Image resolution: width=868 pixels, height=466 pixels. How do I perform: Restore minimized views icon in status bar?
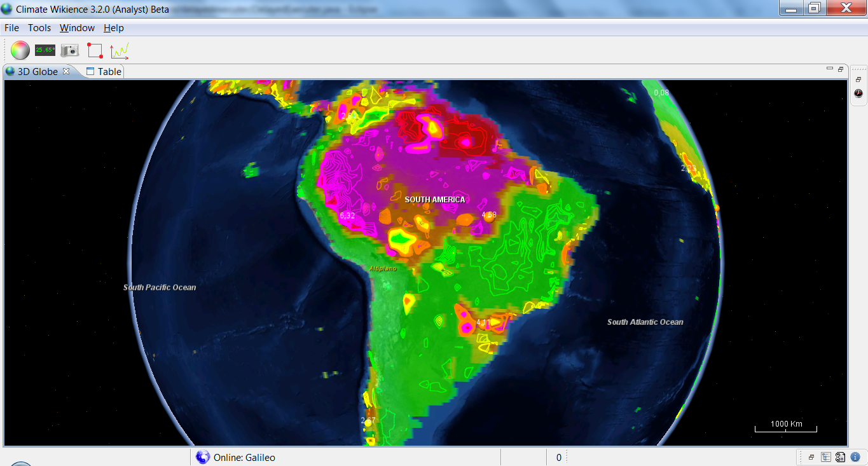click(x=811, y=457)
